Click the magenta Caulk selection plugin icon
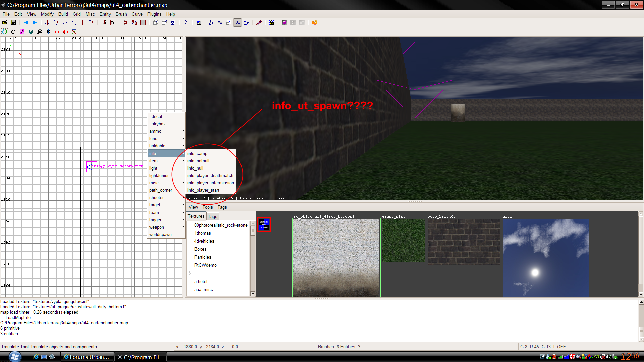The width and height of the screenshot is (644, 362). (22, 32)
